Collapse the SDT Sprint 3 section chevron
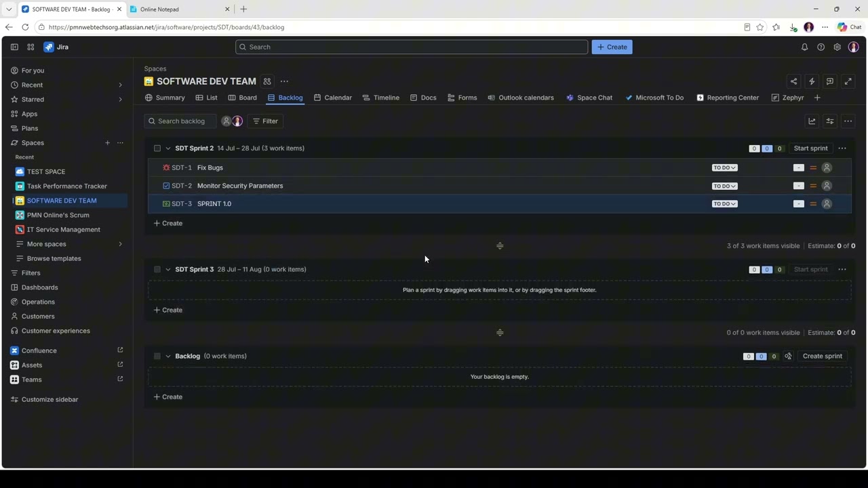 [168, 270]
